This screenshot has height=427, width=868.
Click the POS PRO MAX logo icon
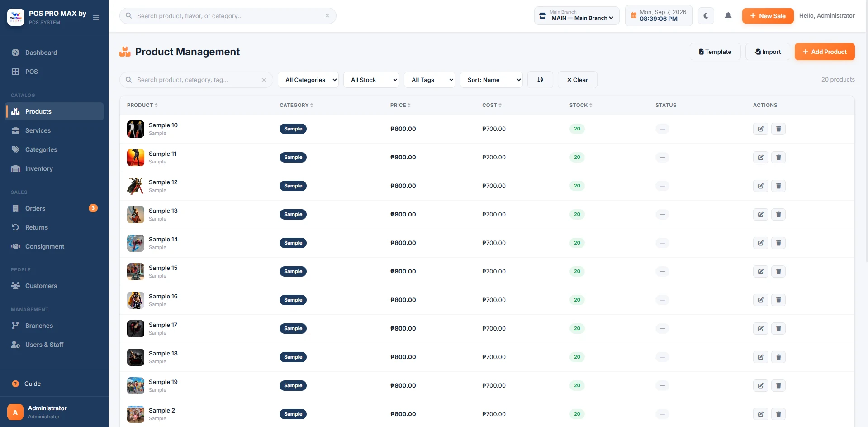pos(16,17)
